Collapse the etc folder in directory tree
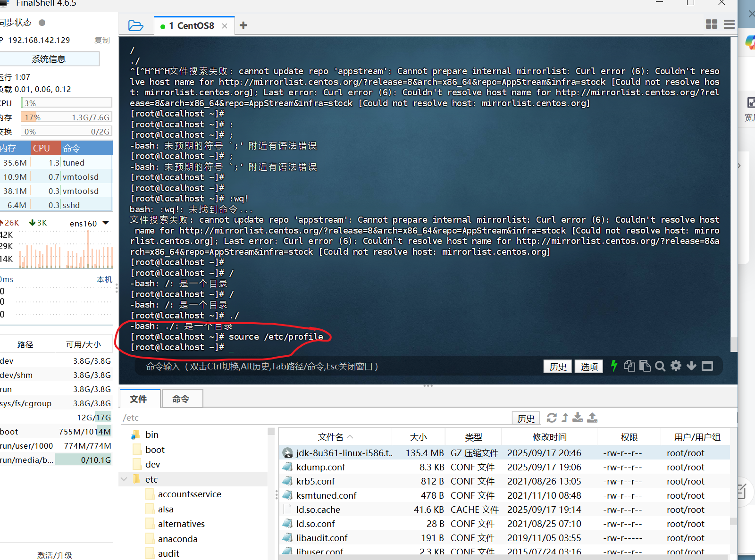Screen dimensions: 755x560 pyautogui.click(x=124, y=479)
